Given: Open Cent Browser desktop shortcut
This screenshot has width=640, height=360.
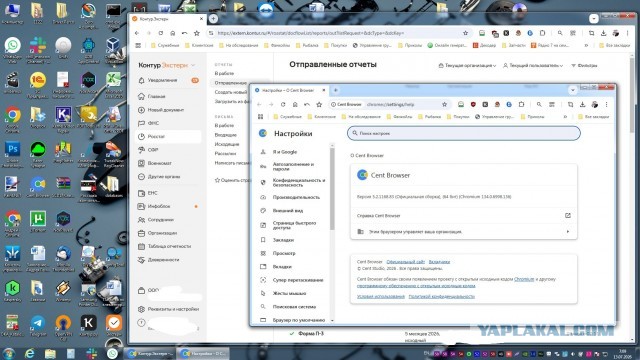Looking at the screenshot, I should click(x=38, y=187).
